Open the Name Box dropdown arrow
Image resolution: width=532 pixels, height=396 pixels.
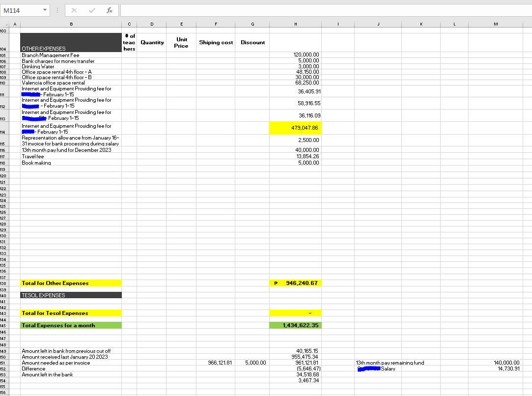click(x=45, y=10)
